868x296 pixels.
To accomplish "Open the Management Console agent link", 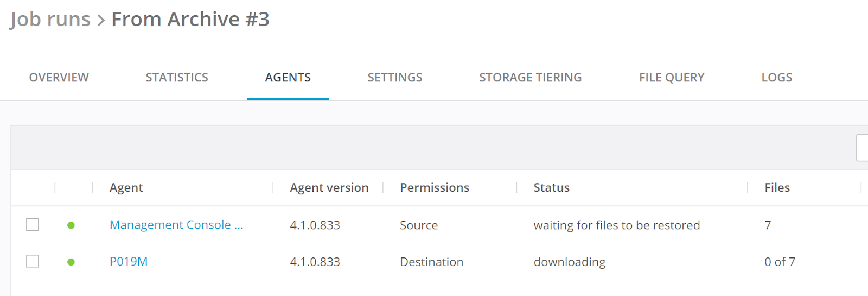I will [176, 225].
